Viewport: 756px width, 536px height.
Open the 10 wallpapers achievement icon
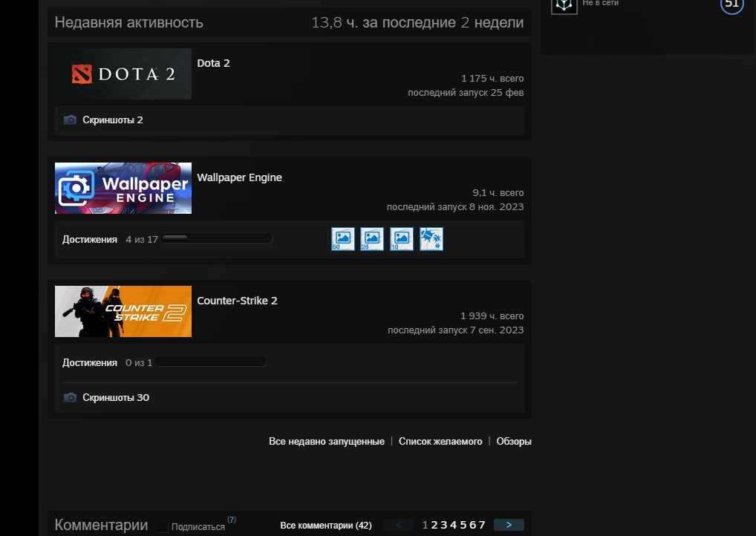(x=402, y=239)
